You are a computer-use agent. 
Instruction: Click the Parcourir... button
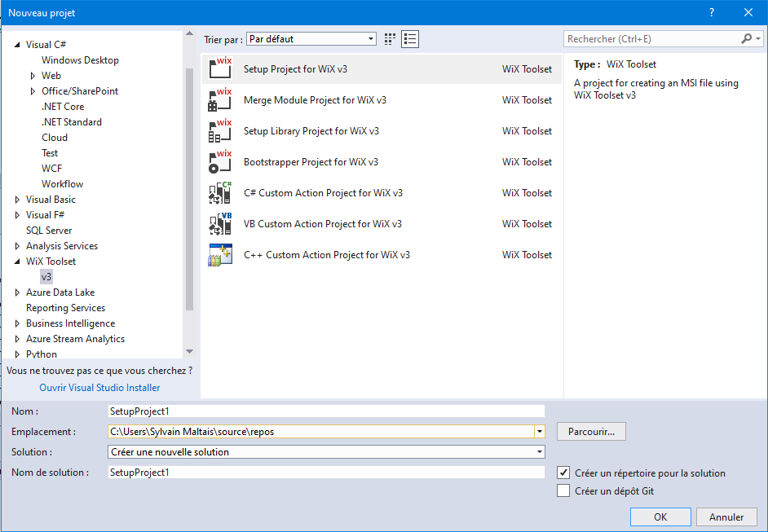[x=591, y=431]
